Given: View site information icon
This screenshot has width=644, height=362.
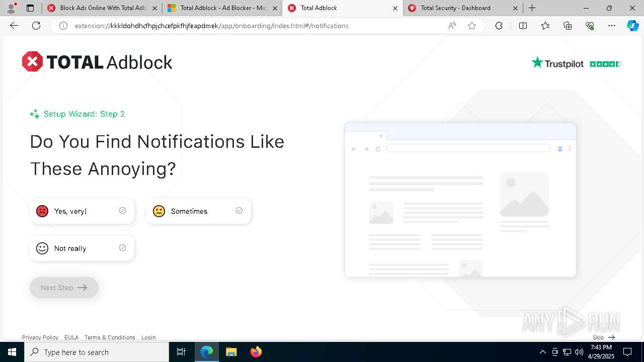Looking at the screenshot, I should [63, 26].
